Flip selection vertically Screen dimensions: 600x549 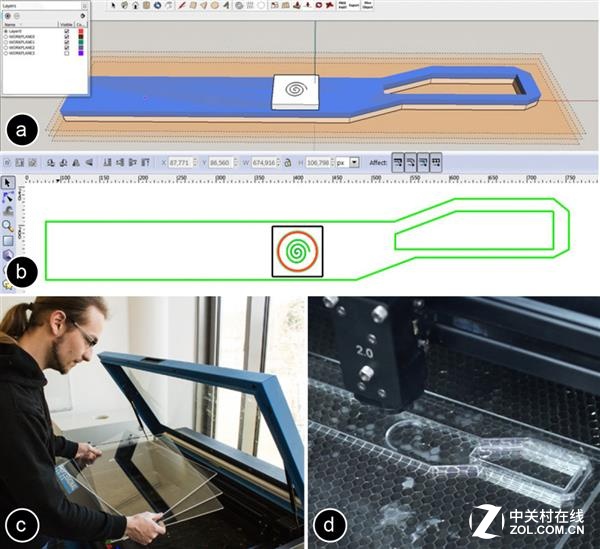(x=89, y=163)
